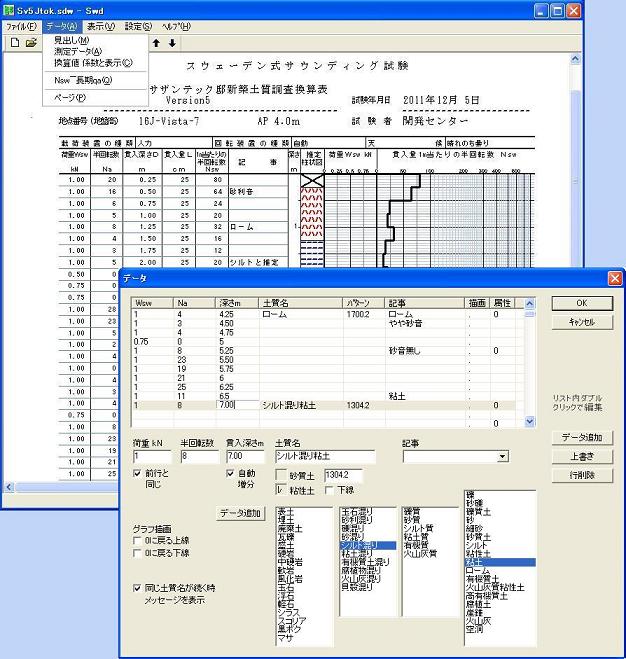The width and height of the screenshot is (626, 659).
Task: Enable the 下線 checkbox
Action: point(329,490)
